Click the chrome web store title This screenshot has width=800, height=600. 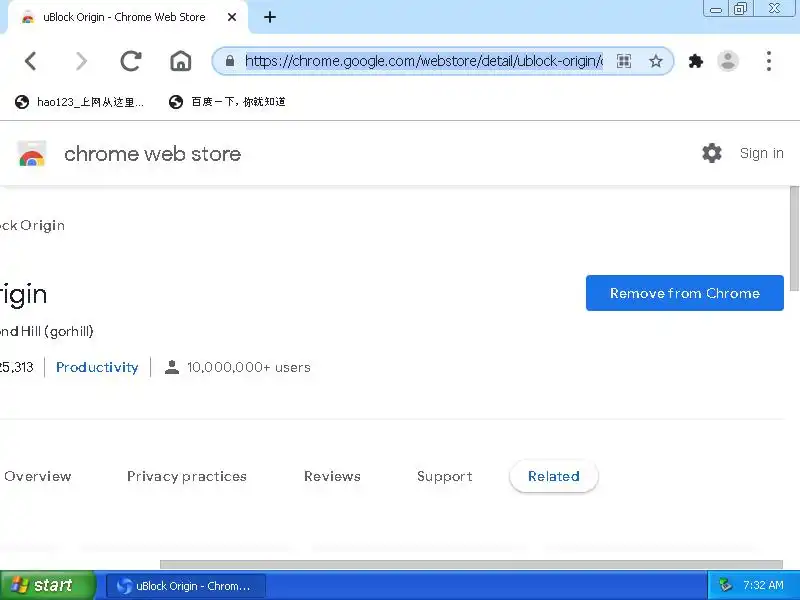tap(153, 154)
